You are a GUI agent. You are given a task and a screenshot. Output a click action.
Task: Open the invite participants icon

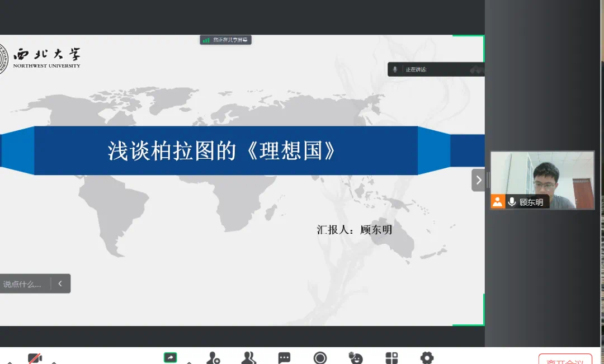coord(213,358)
